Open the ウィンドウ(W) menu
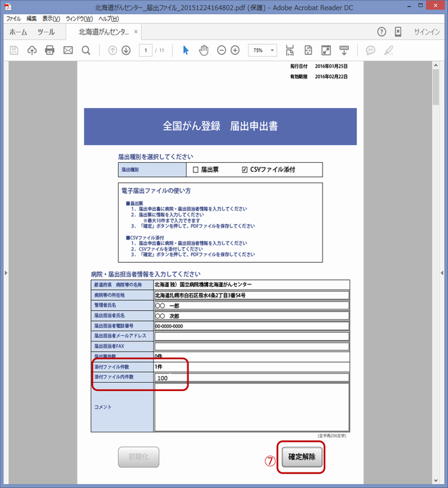The width and height of the screenshot is (448, 488). (79, 19)
